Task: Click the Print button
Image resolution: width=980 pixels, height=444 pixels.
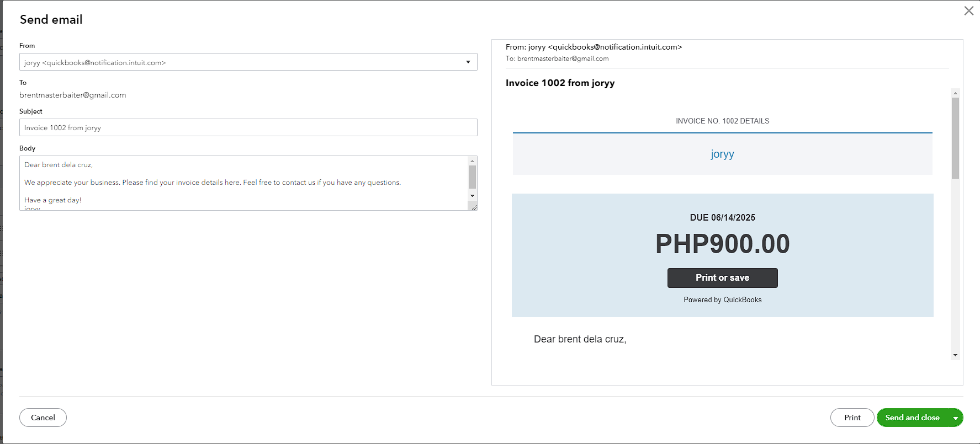Action: point(852,418)
